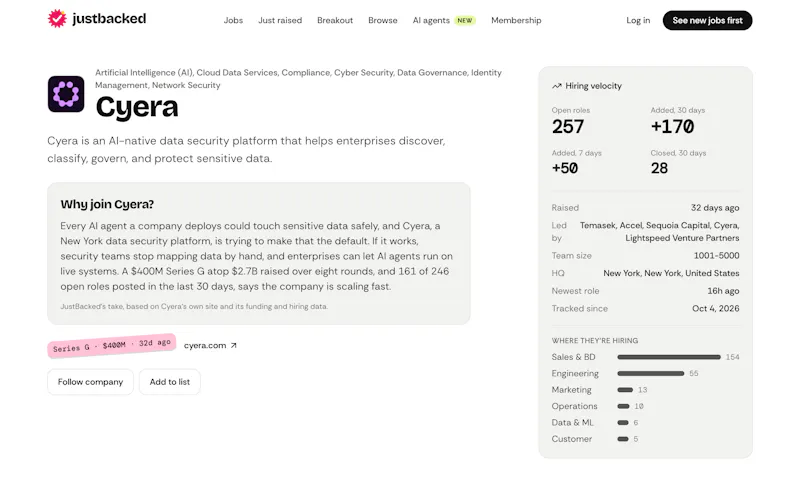Screen dimensions: 800x479
Task: Click the external link arrow beside cyera.com
Action: click(234, 345)
